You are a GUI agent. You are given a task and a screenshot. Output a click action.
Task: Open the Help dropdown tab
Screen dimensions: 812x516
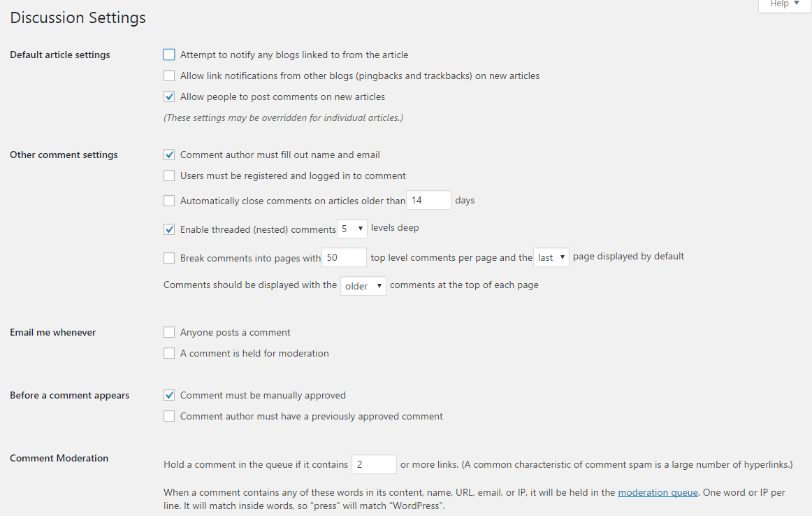784,4
